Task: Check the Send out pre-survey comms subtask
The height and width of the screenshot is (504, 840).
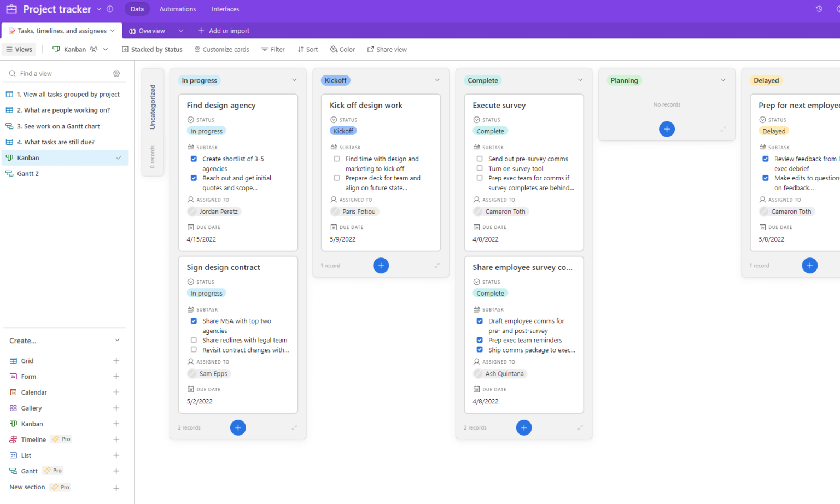Action: coord(479,159)
